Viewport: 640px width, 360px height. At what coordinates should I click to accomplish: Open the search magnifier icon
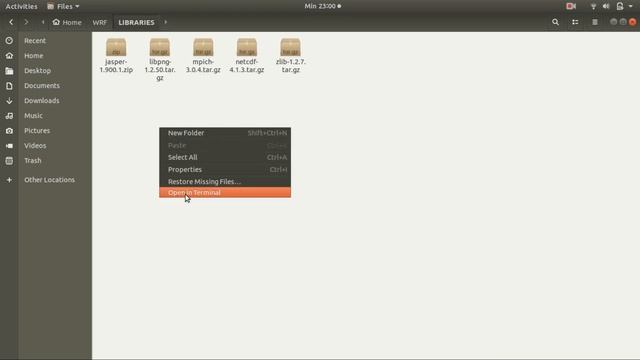[555, 22]
